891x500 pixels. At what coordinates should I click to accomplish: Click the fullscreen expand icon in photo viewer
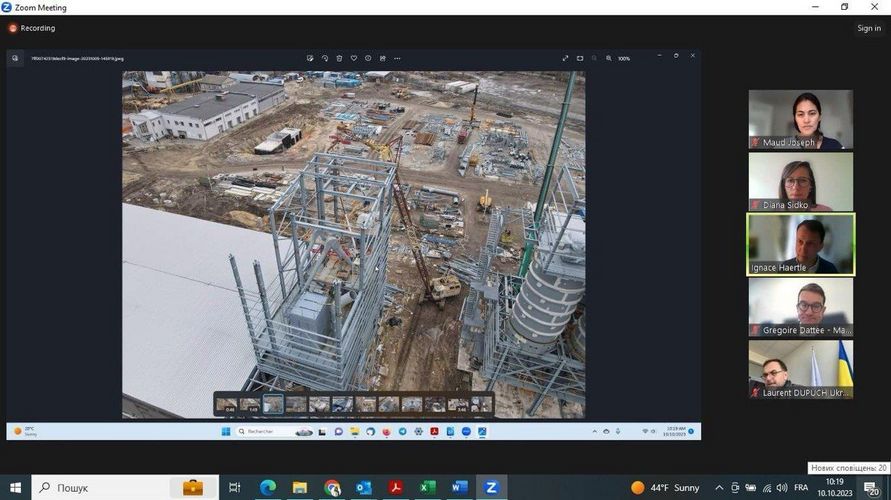[x=566, y=58]
